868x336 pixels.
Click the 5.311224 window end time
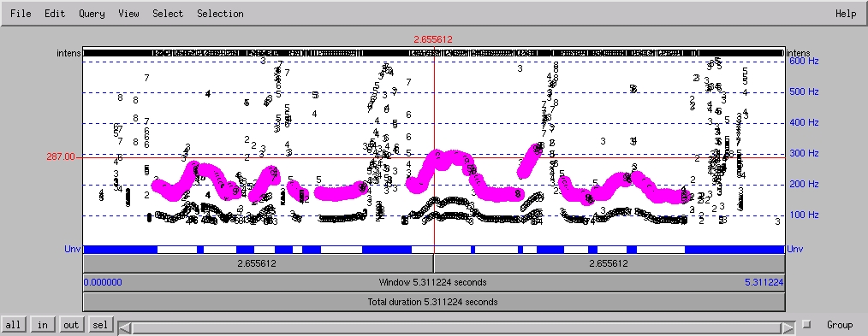click(x=764, y=282)
